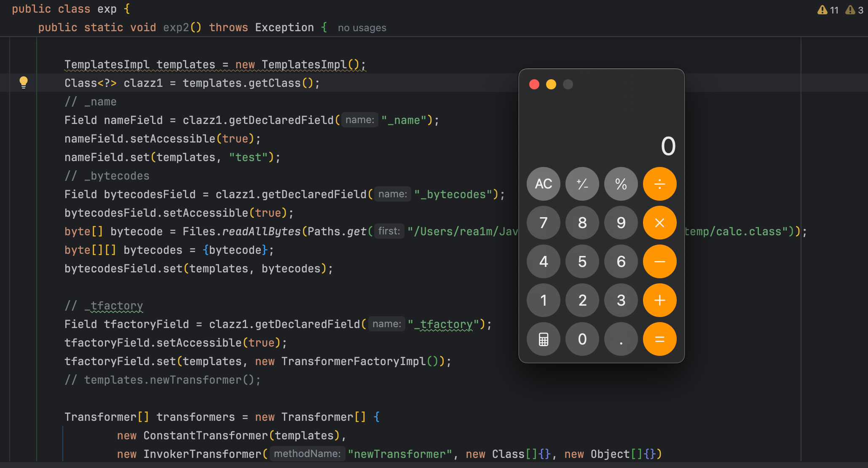Click the '// _tfactory' comment line
Image resolution: width=868 pixels, height=468 pixels.
coord(104,306)
